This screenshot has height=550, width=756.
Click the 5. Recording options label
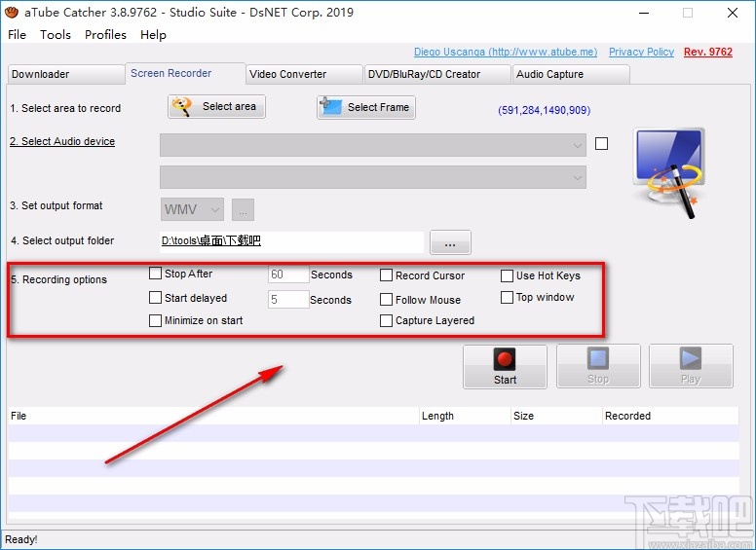[58, 279]
